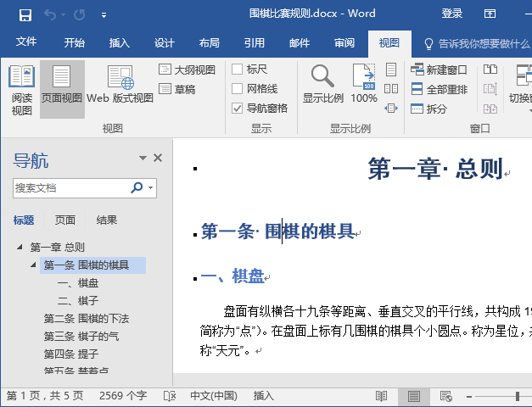Viewport: 532px width, 407px height.
Task: Open the search options dropdown arrow
Action: (x=151, y=187)
